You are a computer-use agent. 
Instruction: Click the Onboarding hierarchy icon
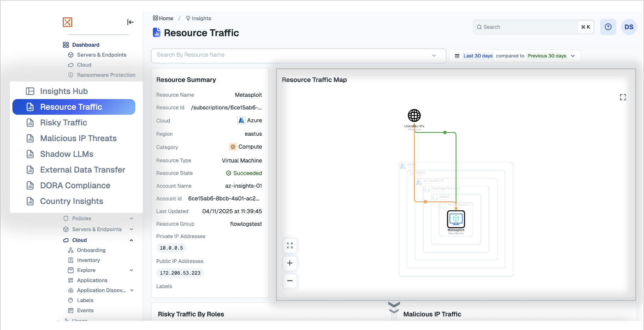pos(70,250)
